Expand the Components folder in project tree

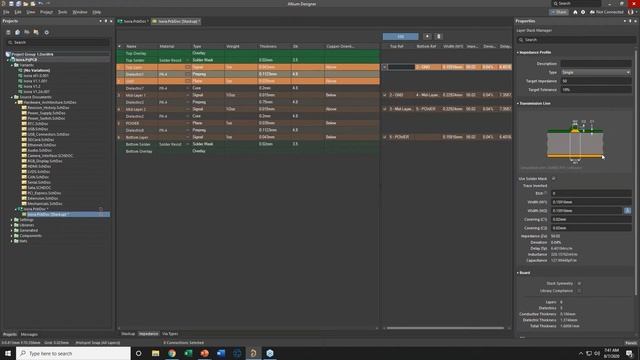11,236
